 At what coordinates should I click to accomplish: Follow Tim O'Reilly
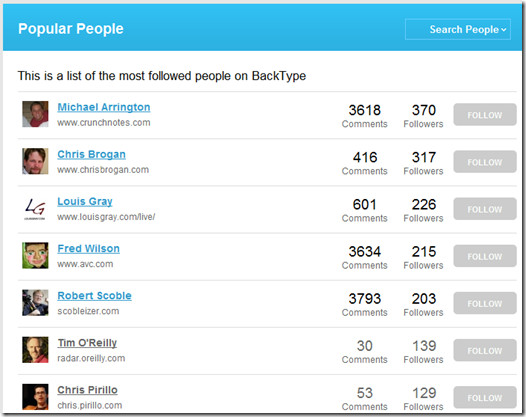click(485, 350)
